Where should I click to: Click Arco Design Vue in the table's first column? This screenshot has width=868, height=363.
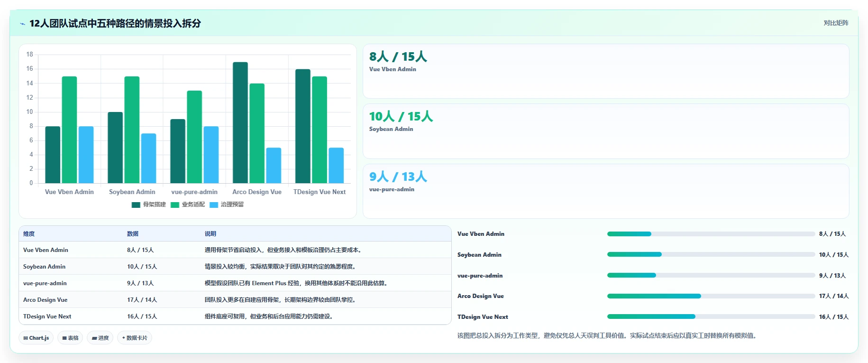coord(45,300)
